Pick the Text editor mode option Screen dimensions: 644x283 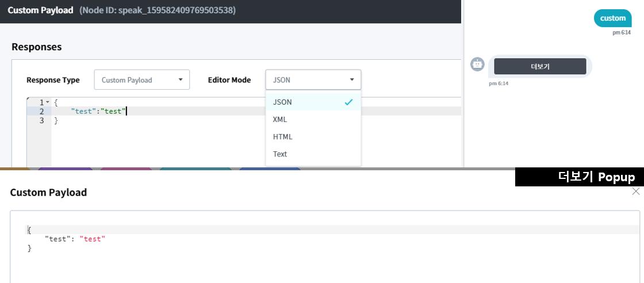pos(280,154)
